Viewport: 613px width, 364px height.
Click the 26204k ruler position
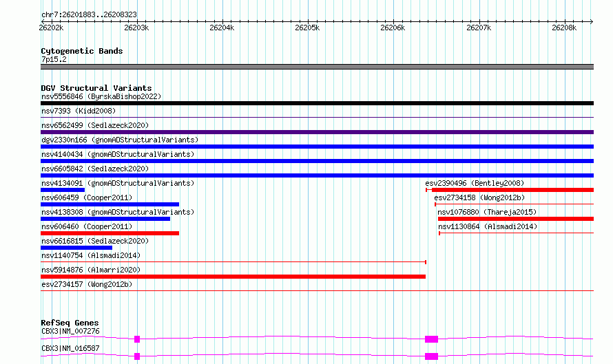coord(222,28)
